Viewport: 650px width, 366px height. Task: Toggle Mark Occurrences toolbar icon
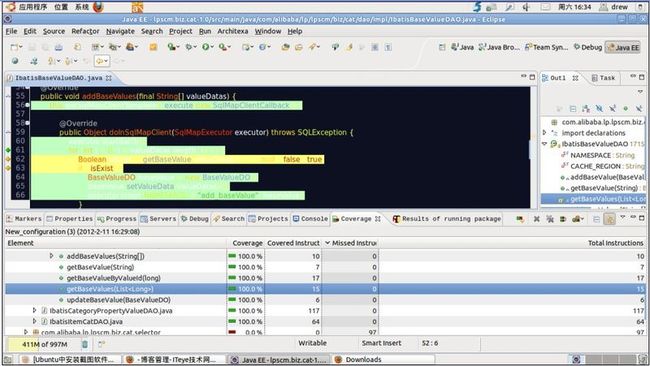(x=349, y=47)
